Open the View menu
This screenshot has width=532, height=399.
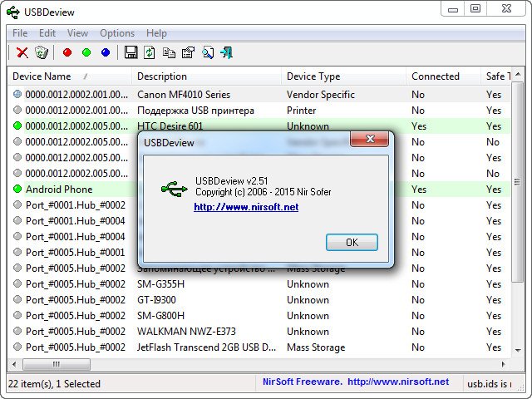pos(77,33)
